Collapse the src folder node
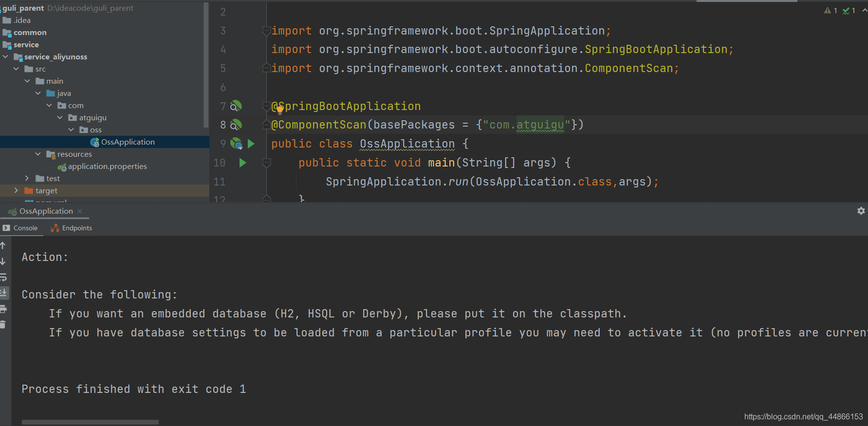 tap(16, 69)
